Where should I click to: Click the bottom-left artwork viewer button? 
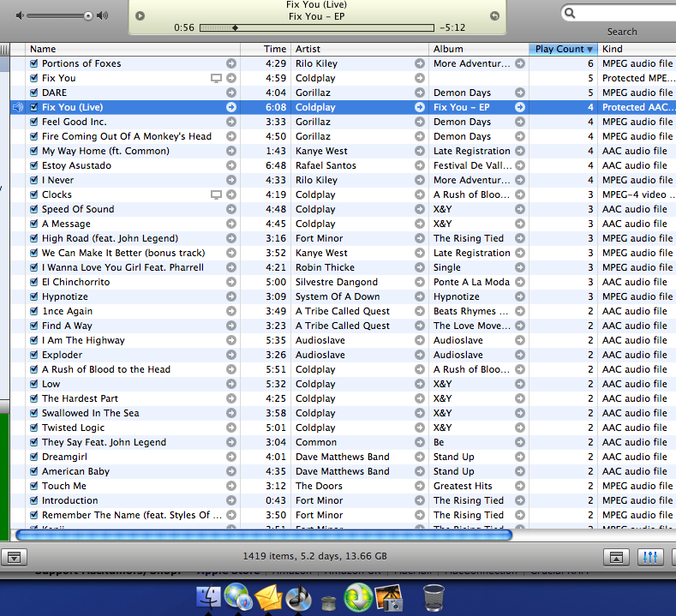(15, 558)
